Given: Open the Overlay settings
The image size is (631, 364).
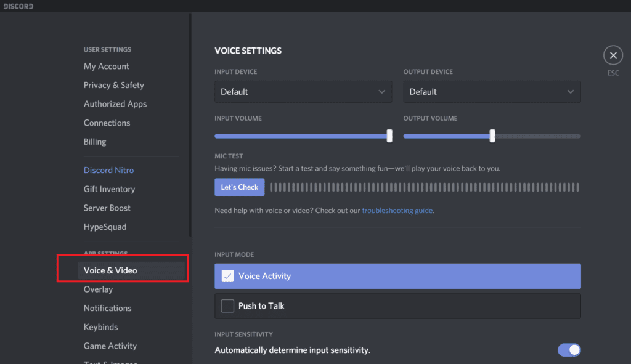Looking at the screenshot, I should 98,289.
